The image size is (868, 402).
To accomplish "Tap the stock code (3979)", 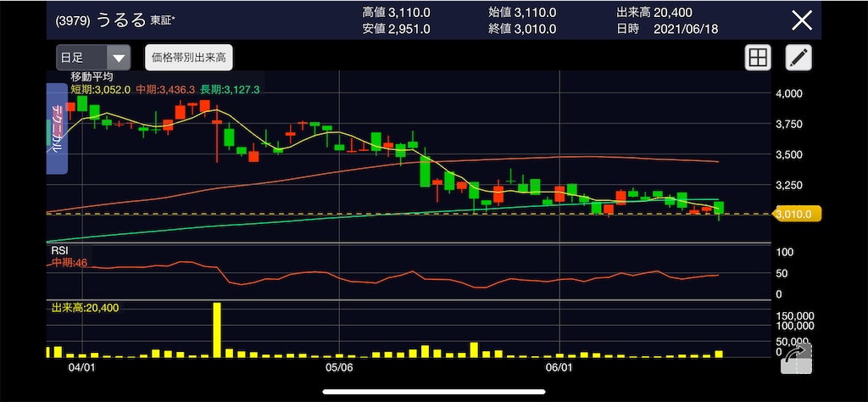I will click(x=74, y=21).
